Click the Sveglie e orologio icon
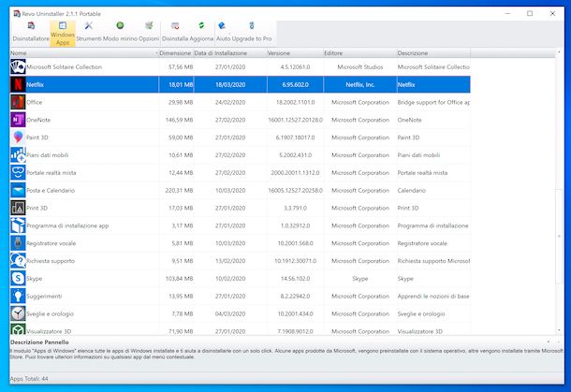 18,313
